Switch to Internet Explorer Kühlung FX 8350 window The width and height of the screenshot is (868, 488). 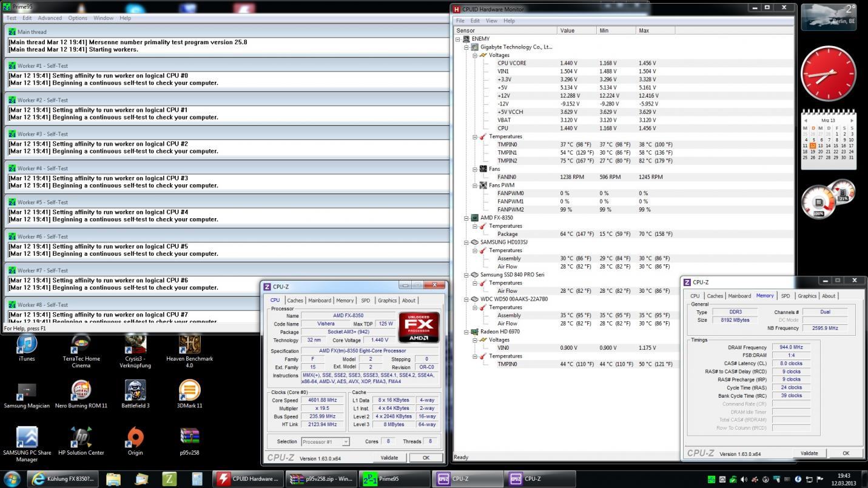(64, 479)
